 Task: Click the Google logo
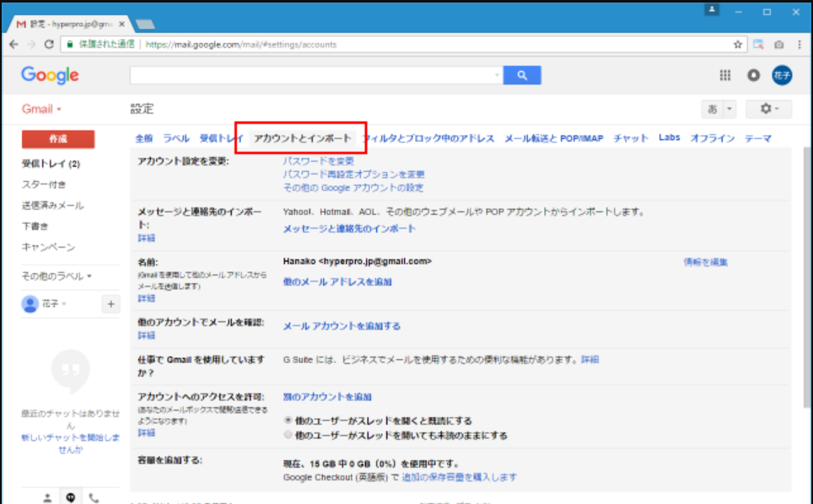pyautogui.click(x=50, y=76)
